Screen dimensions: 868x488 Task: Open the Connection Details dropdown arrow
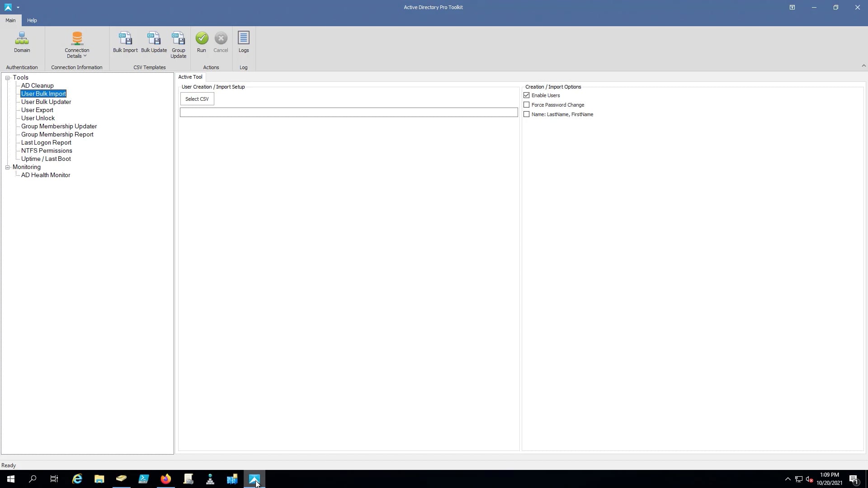85,56
